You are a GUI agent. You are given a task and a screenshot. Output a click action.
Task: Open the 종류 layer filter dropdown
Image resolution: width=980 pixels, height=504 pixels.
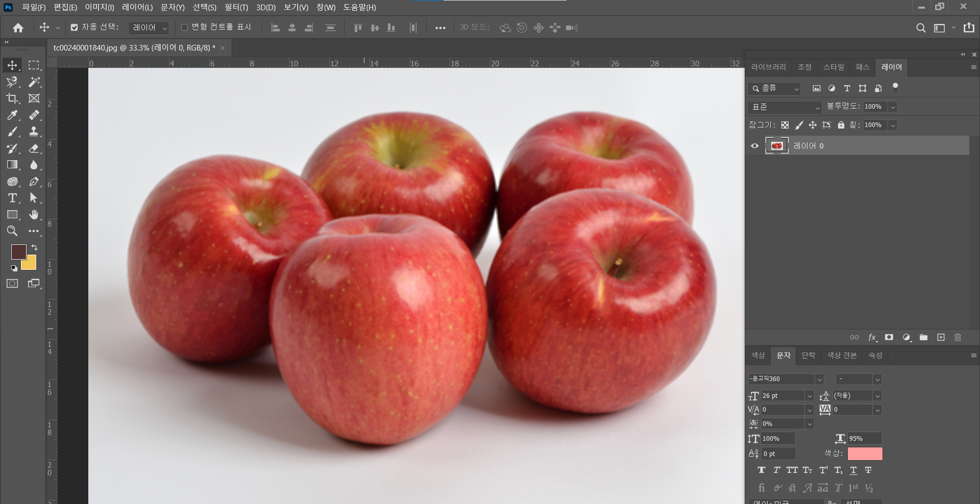click(x=774, y=88)
